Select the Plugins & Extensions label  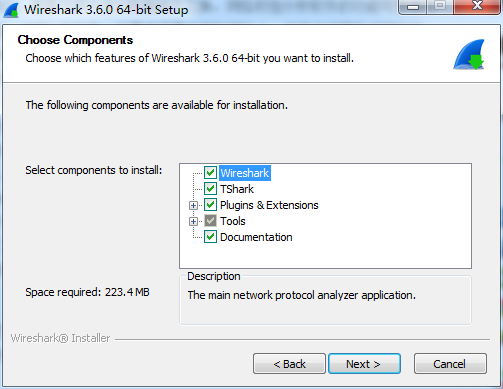(269, 205)
